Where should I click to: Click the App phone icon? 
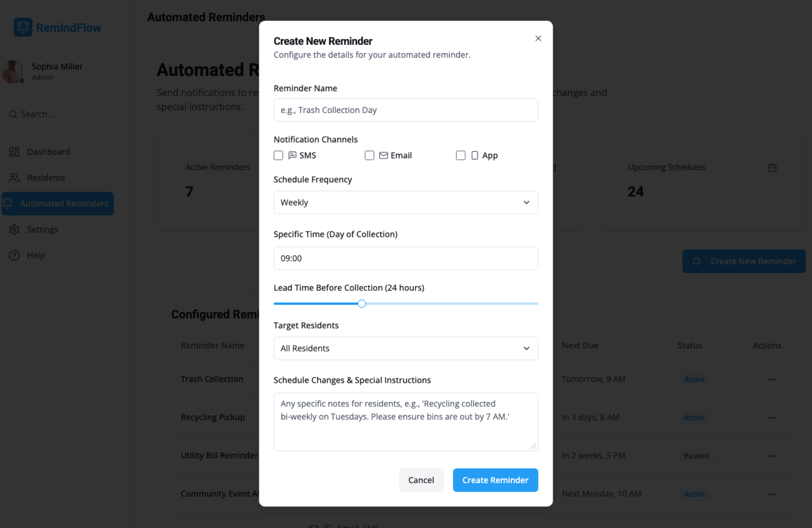[x=475, y=155]
